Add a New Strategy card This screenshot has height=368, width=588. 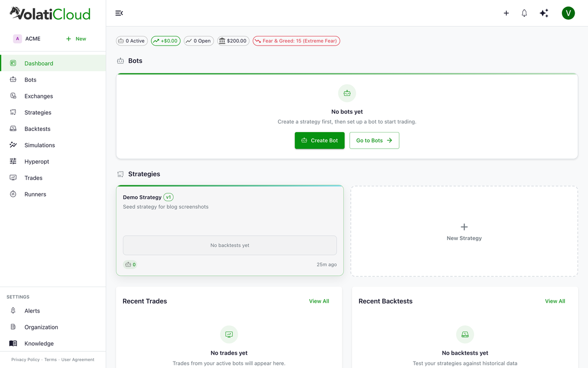point(464,231)
